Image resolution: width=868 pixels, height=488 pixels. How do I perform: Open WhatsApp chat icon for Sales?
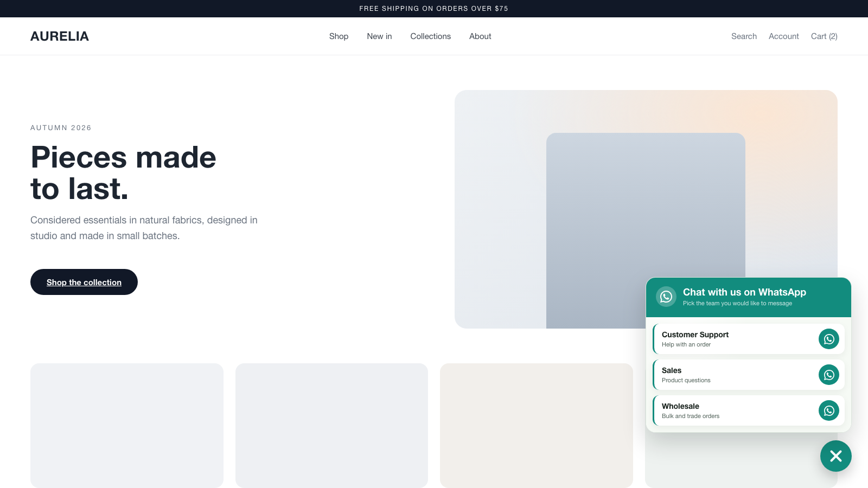pos(828,375)
